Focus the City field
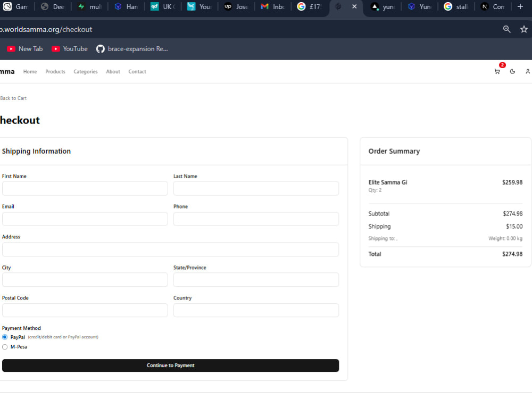Screen dimensions: 532x399 (x=85, y=280)
